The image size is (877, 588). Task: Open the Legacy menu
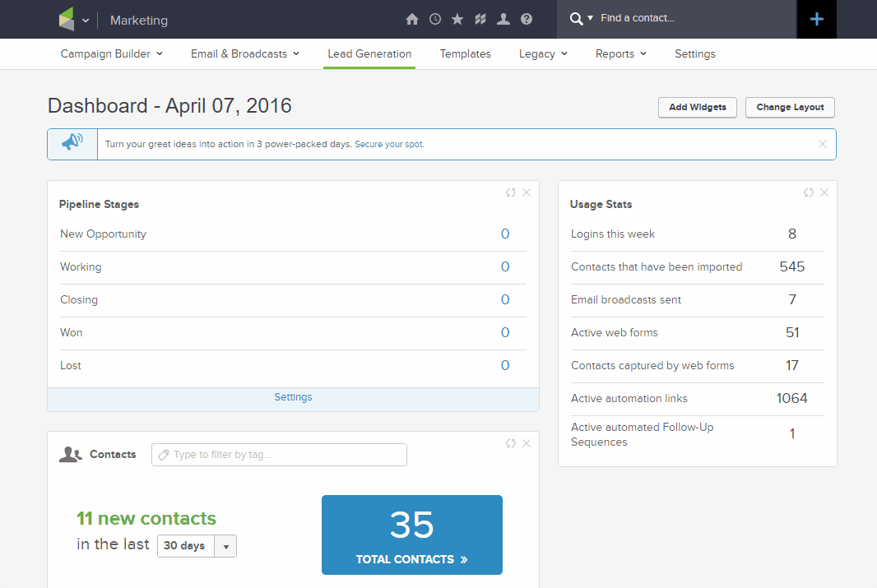(x=543, y=53)
